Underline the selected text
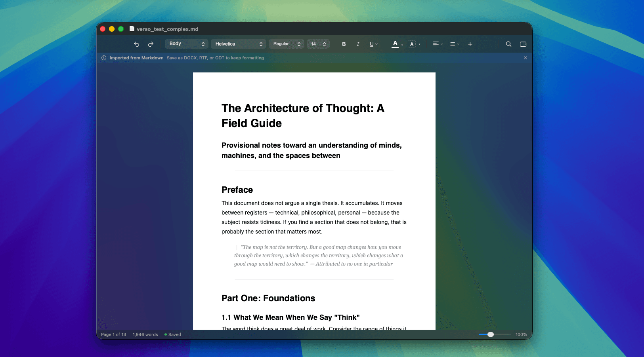Image resolution: width=644 pixels, height=357 pixels. click(372, 44)
